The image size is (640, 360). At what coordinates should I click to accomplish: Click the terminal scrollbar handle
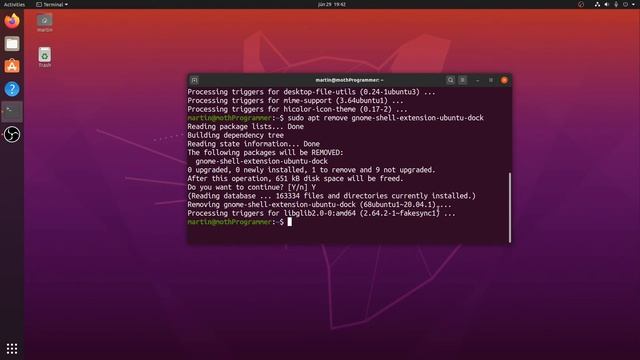[510, 207]
